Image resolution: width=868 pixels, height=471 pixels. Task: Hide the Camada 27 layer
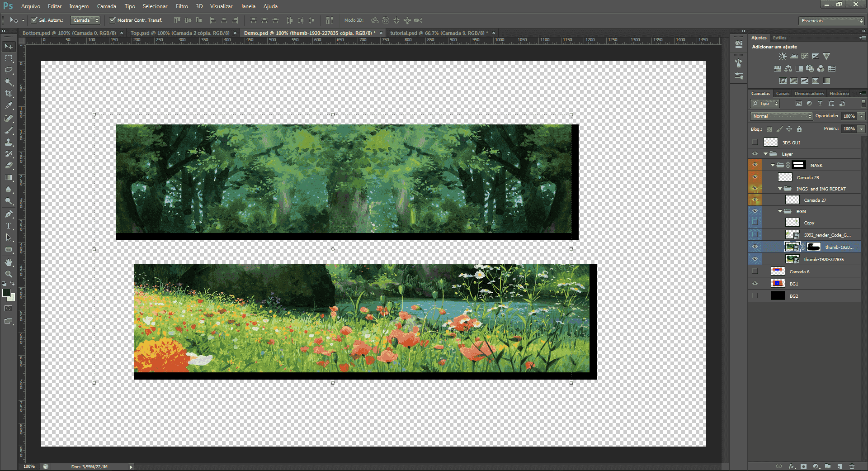[x=755, y=200]
